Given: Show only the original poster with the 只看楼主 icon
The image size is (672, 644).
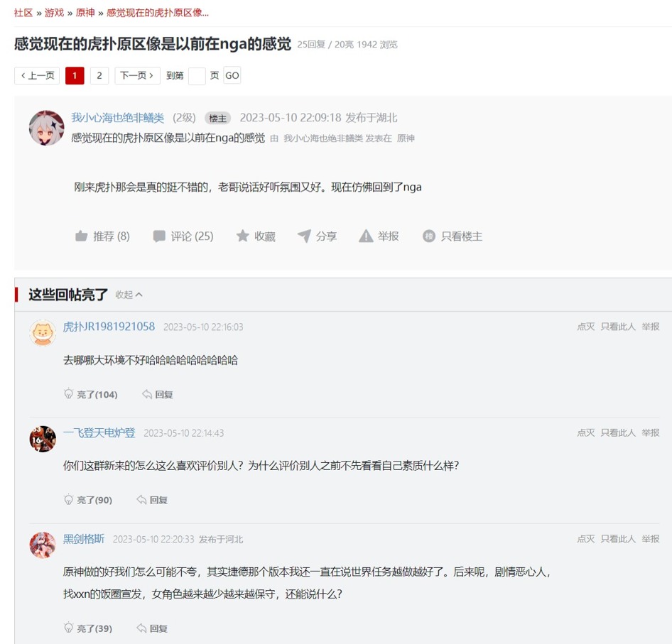Looking at the screenshot, I should pyautogui.click(x=429, y=236).
